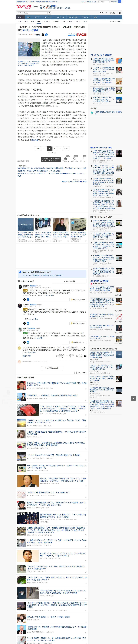Open the NIPPON STEEL thumbnail article

coord(78,225)
